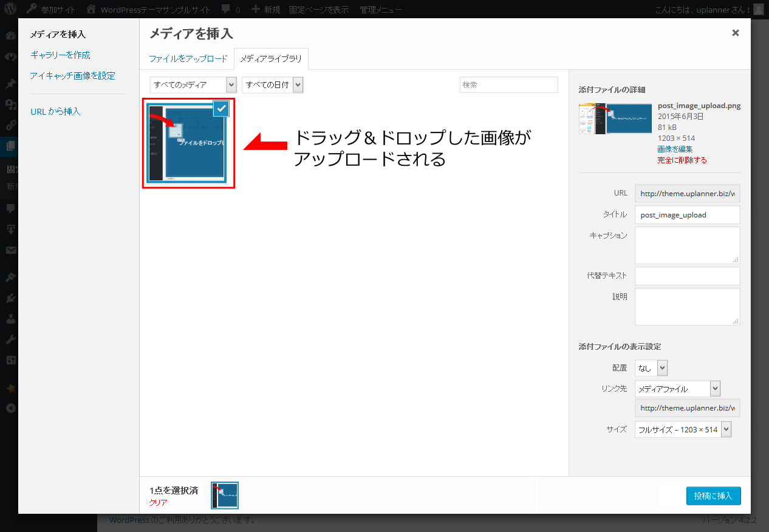Click the selected thumbnail in bottom bar

[225, 495]
